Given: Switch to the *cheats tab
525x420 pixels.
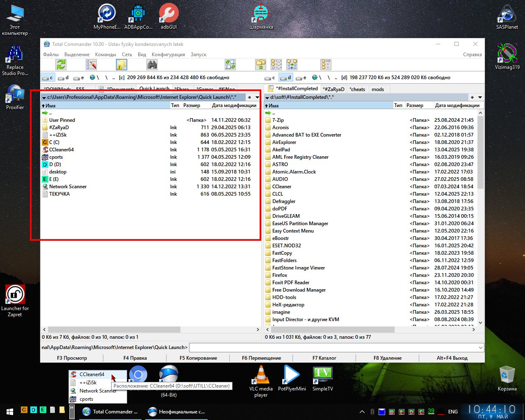Looking at the screenshot, I should click(357, 89).
